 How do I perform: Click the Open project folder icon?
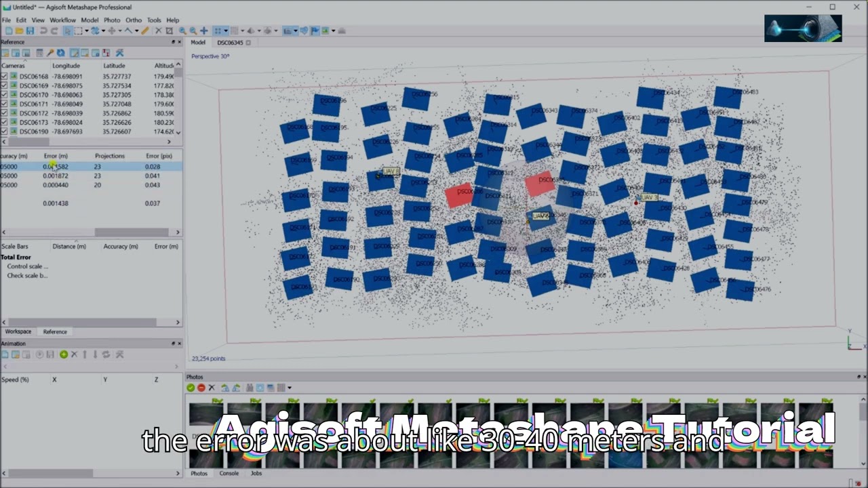[19, 30]
